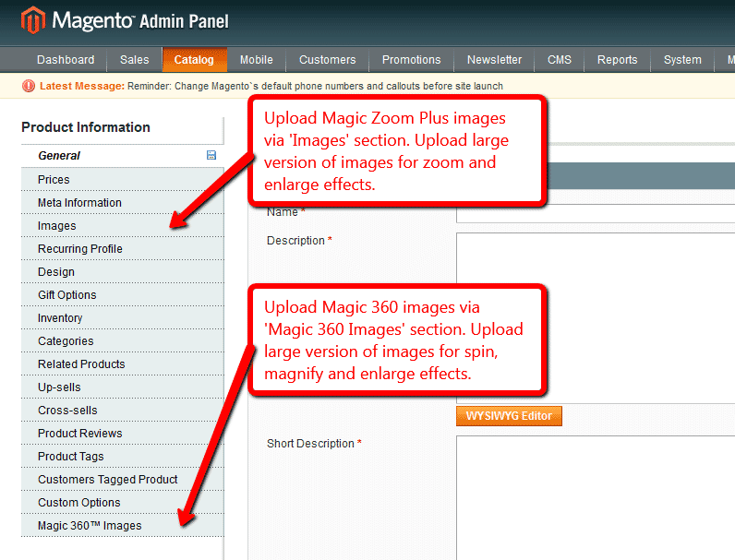Click the Magento logo icon
The height and width of the screenshot is (560, 735).
tap(33, 20)
